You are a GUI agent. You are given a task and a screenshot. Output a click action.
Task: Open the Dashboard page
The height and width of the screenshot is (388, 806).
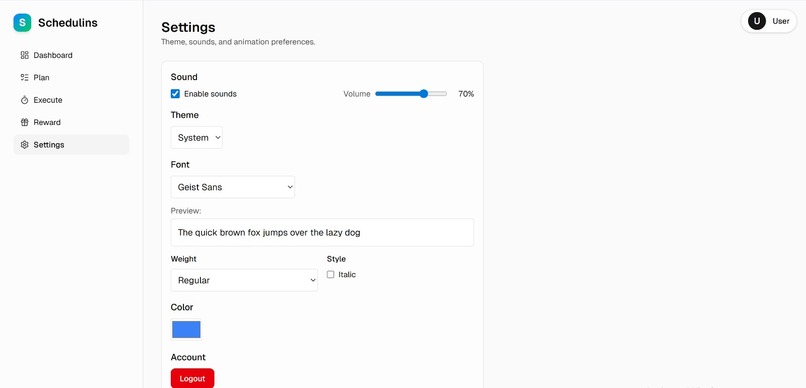(x=71, y=55)
